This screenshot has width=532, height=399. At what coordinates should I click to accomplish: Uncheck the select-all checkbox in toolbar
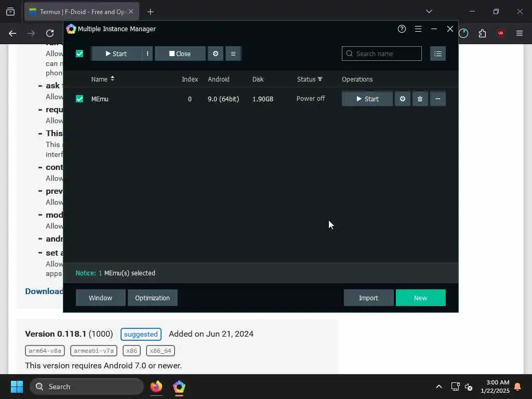(79, 54)
